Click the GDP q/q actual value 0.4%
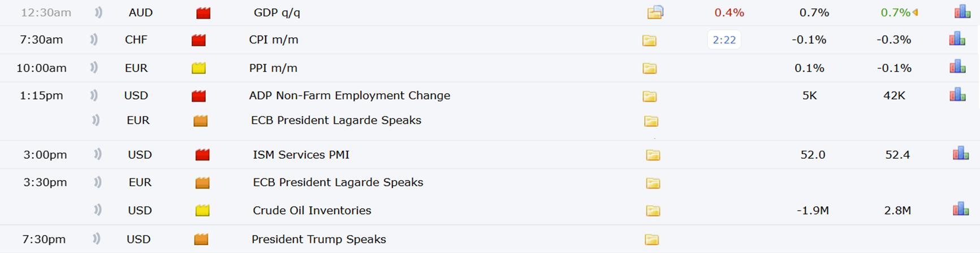Image resolution: width=980 pixels, height=253 pixels. (x=729, y=12)
